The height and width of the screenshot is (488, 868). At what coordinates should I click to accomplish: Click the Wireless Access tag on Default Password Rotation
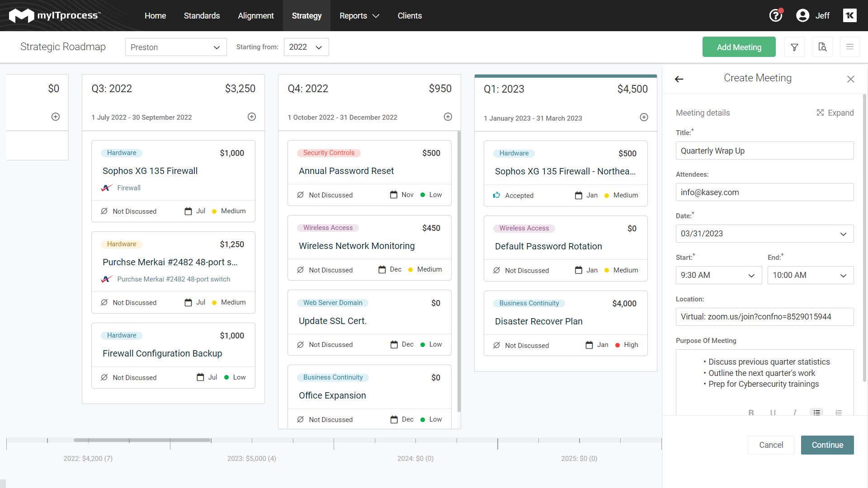[x=524, y=228]
